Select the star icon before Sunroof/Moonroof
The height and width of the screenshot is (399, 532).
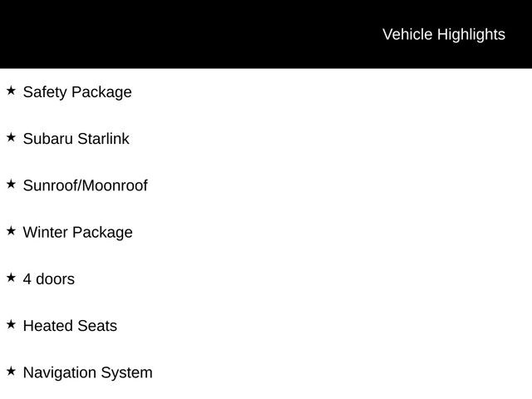click(11, 184)
